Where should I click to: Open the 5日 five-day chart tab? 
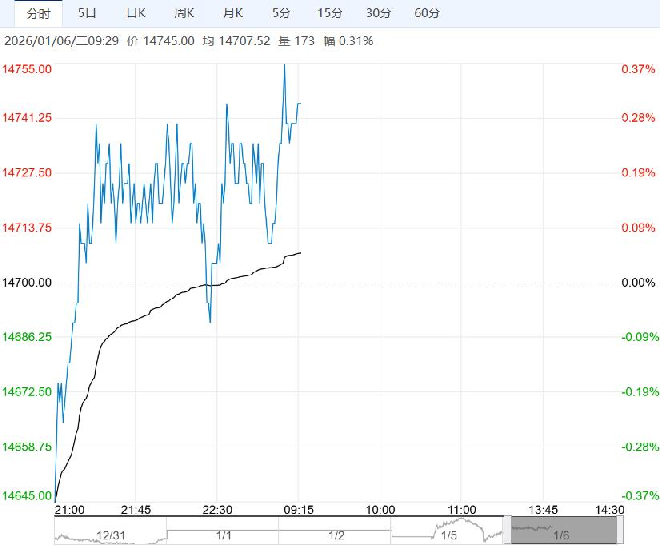[88, 13]
